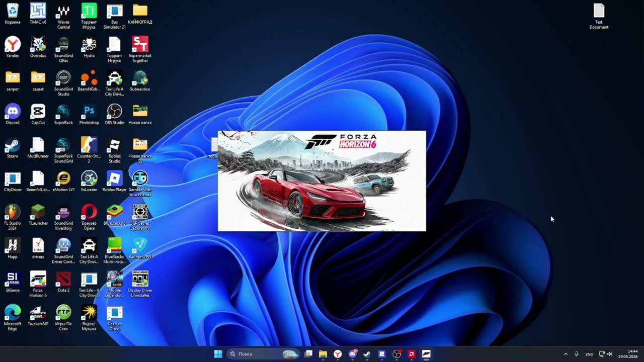Click the Поиск taskbar search box

[263, 354]
